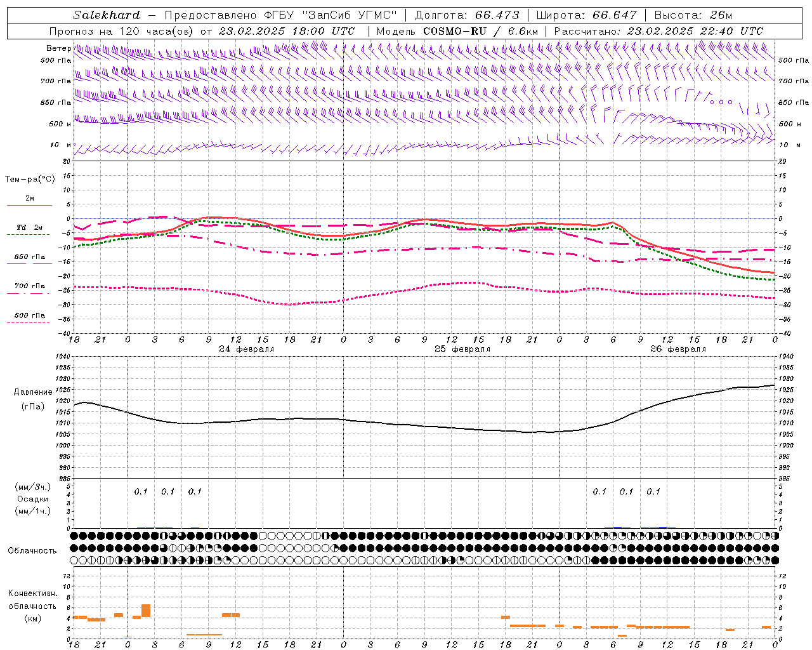Click the "(км)" convective height unit label
The width and height of the screenshot is (812, 650).
click(33, 618)
